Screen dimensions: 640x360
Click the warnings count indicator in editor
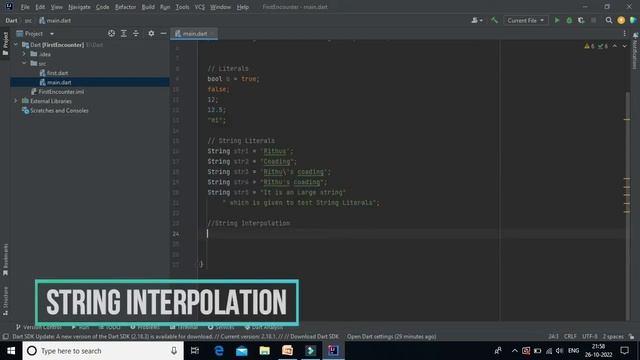(x=589, y=46)
